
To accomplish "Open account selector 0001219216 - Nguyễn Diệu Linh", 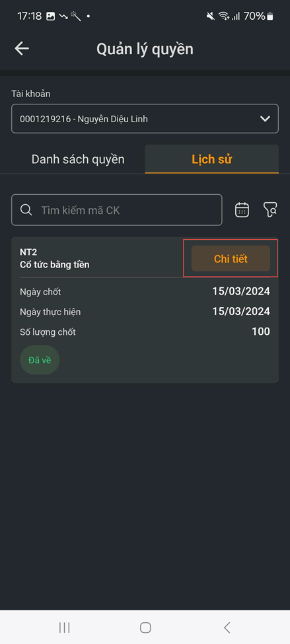I will tap(145, 119).
